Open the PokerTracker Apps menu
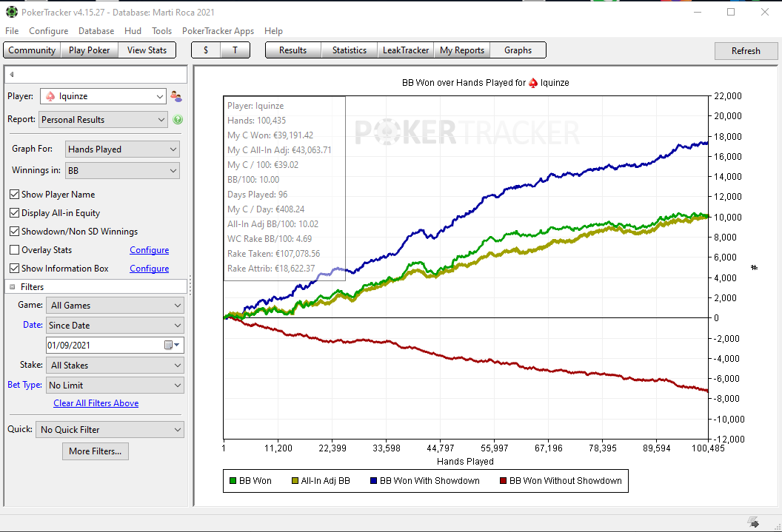 pos(218,31)
